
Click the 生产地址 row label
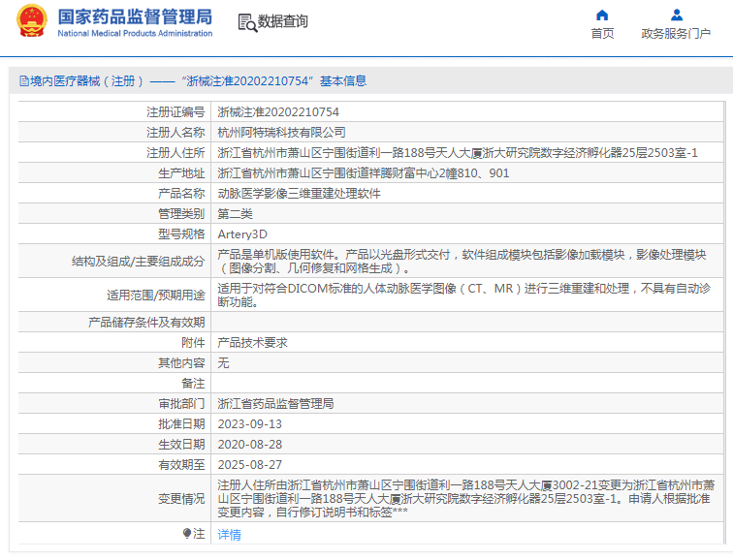pyautogui.click(x=181, y=173)
